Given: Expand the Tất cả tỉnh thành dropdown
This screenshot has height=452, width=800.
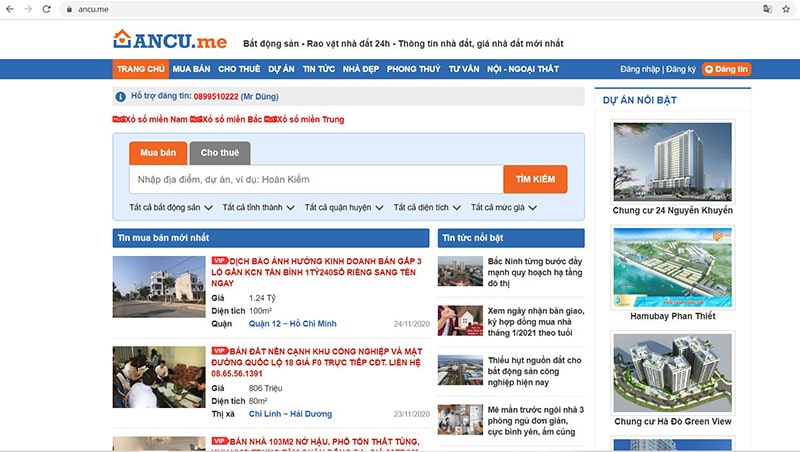Looking at the screenshot, I should (258, 207).
